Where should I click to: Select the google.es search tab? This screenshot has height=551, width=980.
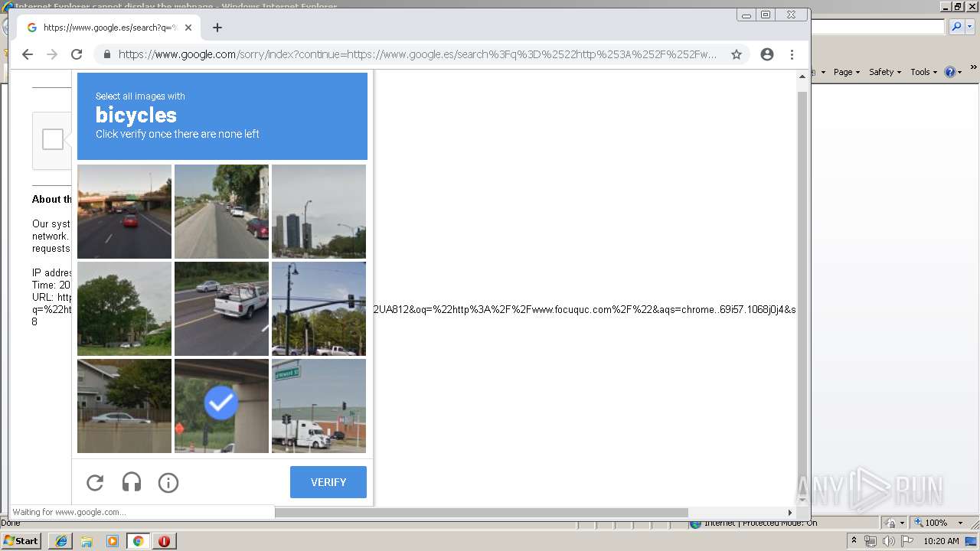[109, 28]
